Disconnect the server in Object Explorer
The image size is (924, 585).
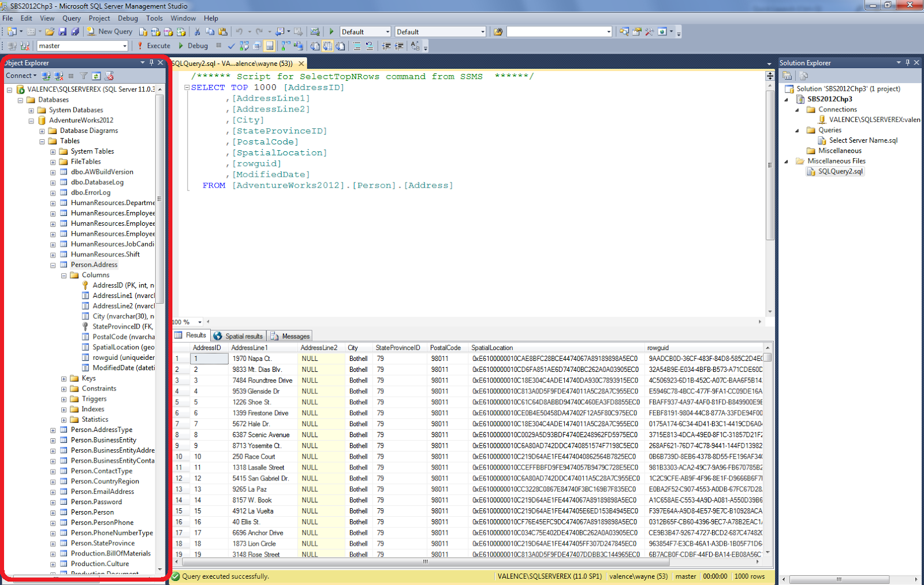tap(59, 76)
